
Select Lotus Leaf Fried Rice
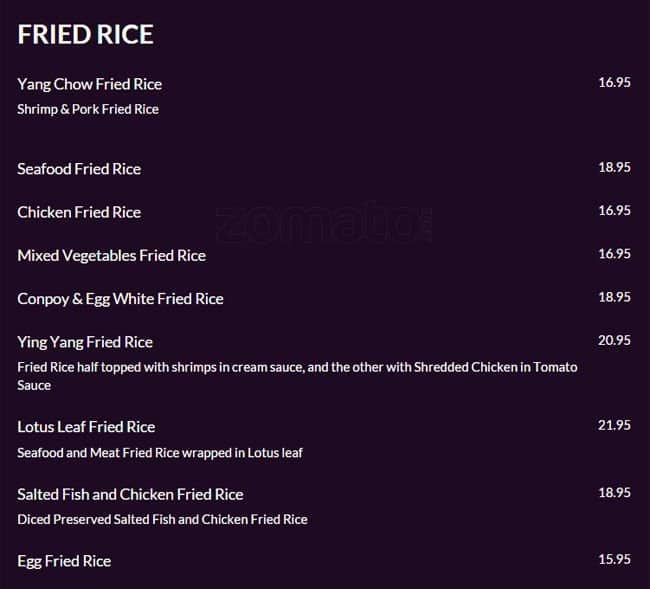(x=86, y=427)
